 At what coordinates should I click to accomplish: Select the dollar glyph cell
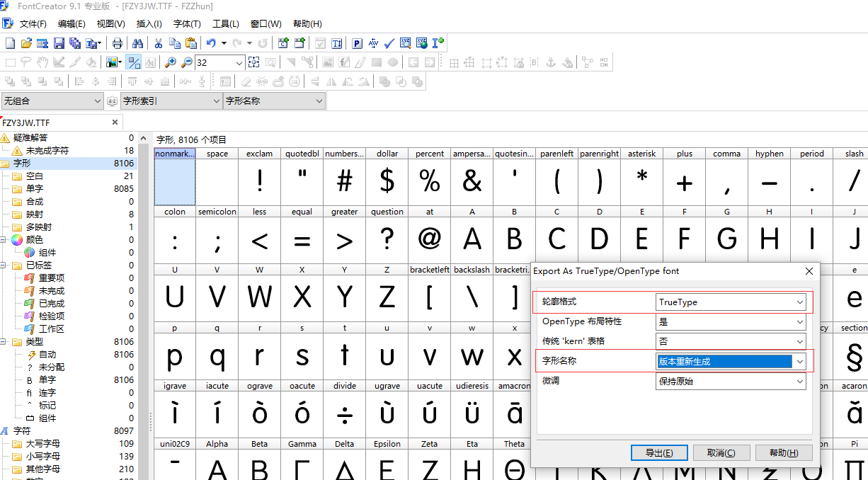click(387, 181)
